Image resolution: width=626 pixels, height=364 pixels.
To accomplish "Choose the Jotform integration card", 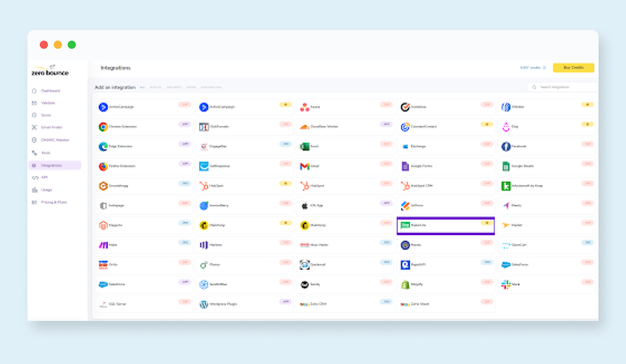I will (445, 206).
